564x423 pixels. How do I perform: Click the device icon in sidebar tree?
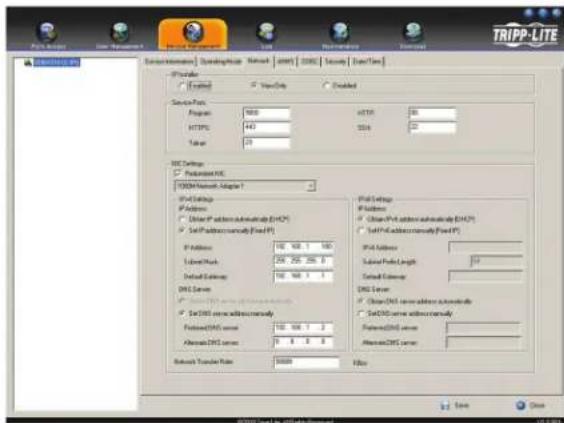click(x=28, y=63)
